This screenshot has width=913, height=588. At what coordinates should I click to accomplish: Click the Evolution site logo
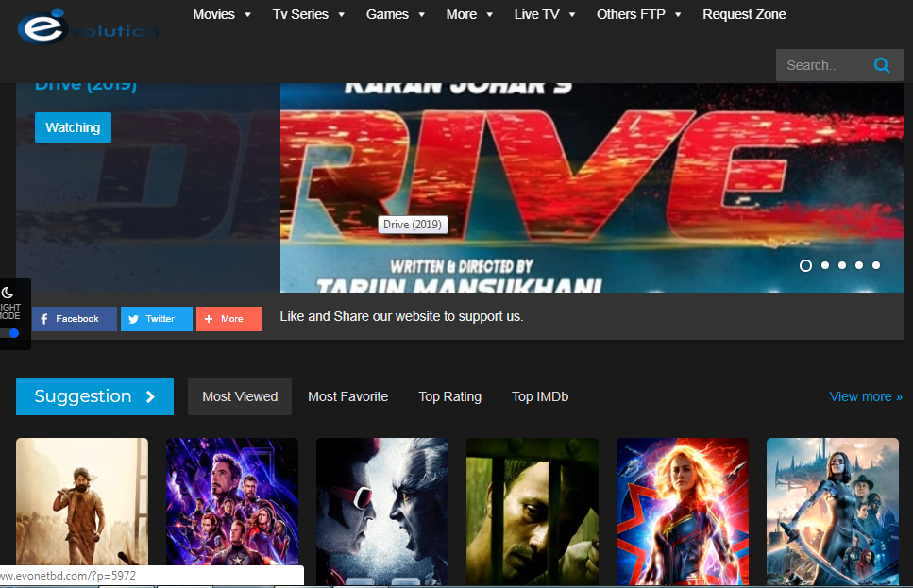88,26
